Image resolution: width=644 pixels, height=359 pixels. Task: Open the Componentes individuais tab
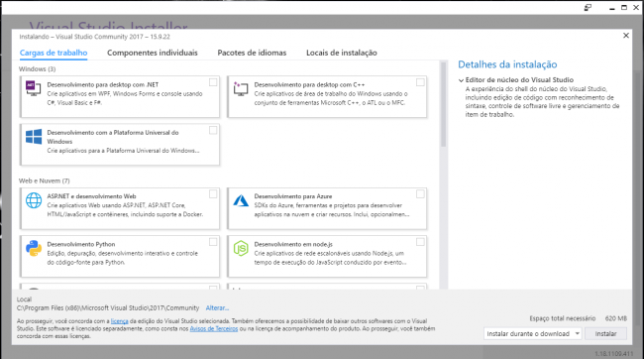click(153, 53)
